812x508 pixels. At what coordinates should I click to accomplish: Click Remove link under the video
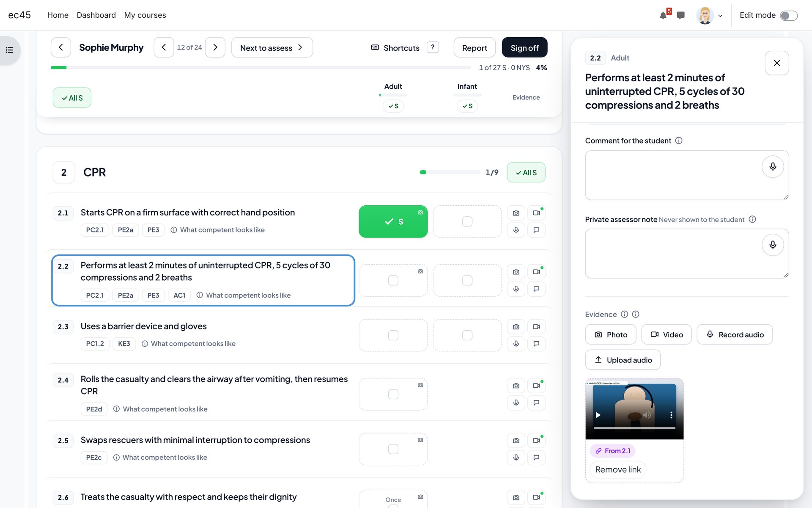pos(618,469)
